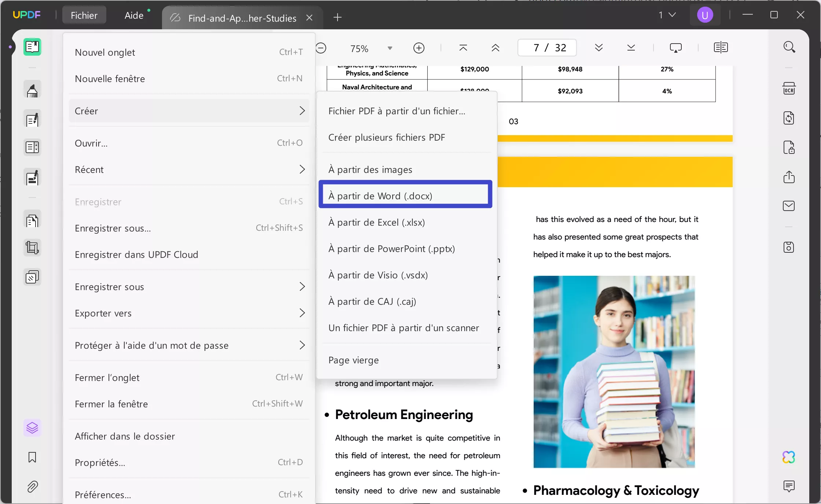The image size is (821, 504).
Task: Select À partir de Word (.docx)
Action: [405, 196]
